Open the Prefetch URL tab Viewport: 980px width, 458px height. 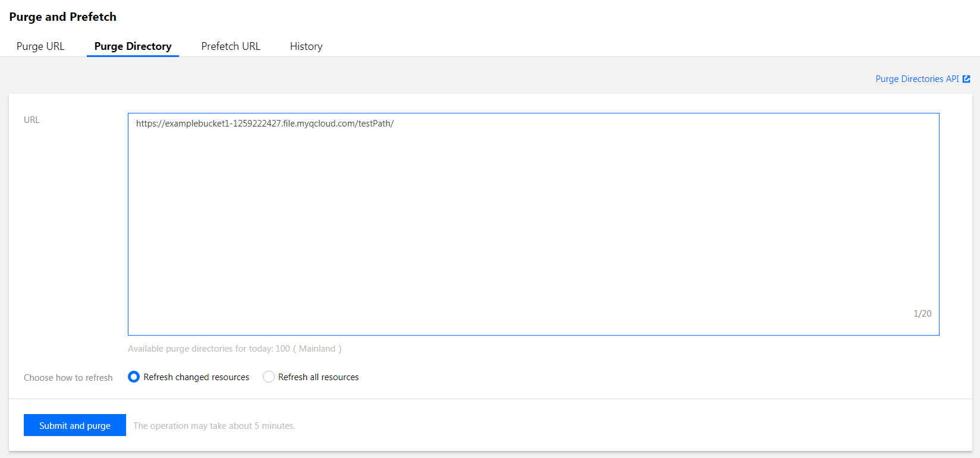pos(231,46)
